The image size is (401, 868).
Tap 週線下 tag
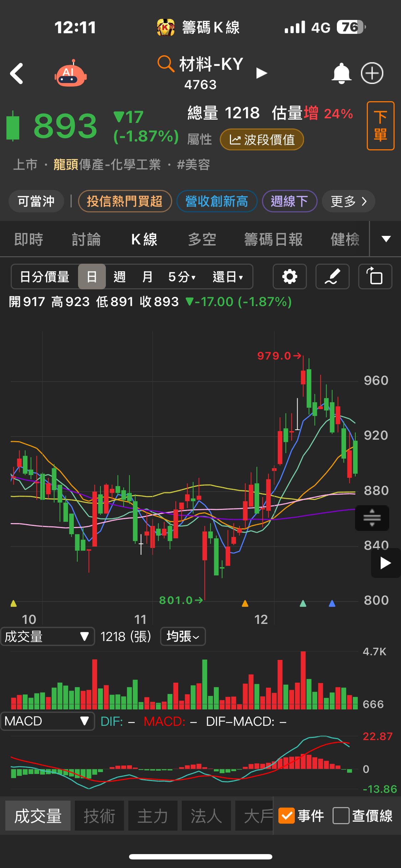[289, 201]
